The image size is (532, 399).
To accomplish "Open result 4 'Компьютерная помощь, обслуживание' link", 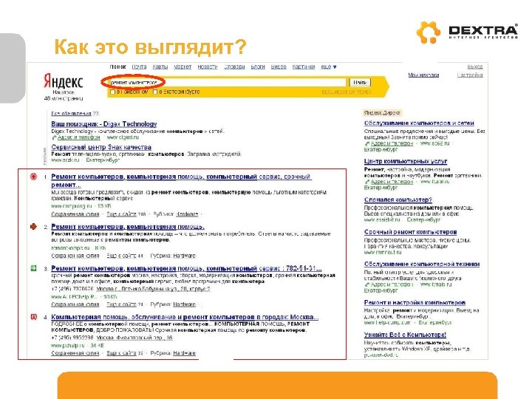I will tap(185, 317).
